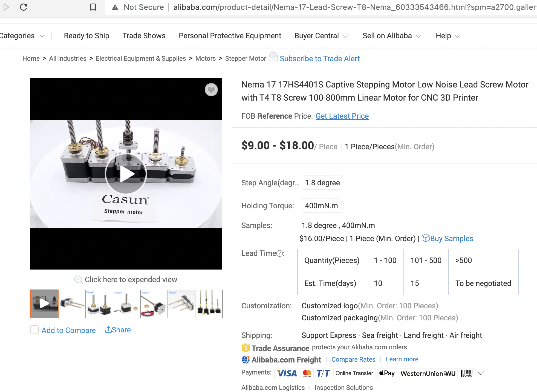This screenshot has height=392, width=537.
Task: Select the T/T payment icon
Action: point(323,373)
